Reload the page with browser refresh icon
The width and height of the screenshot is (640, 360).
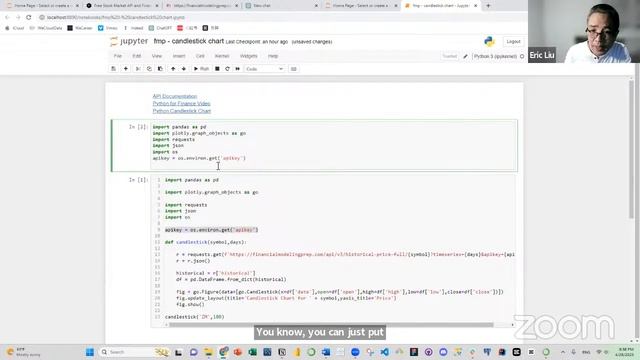pos(29,18)
